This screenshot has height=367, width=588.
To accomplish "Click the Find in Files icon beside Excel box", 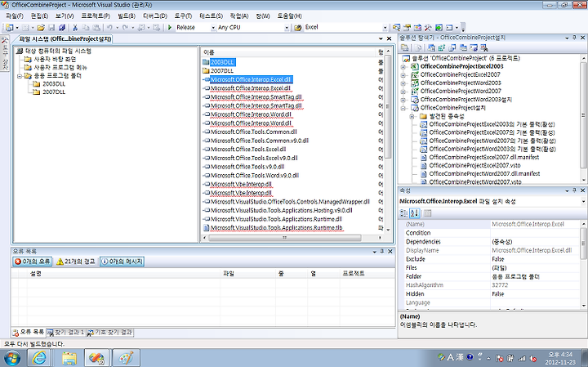I will pyautogui.click(x=298, y=28).
